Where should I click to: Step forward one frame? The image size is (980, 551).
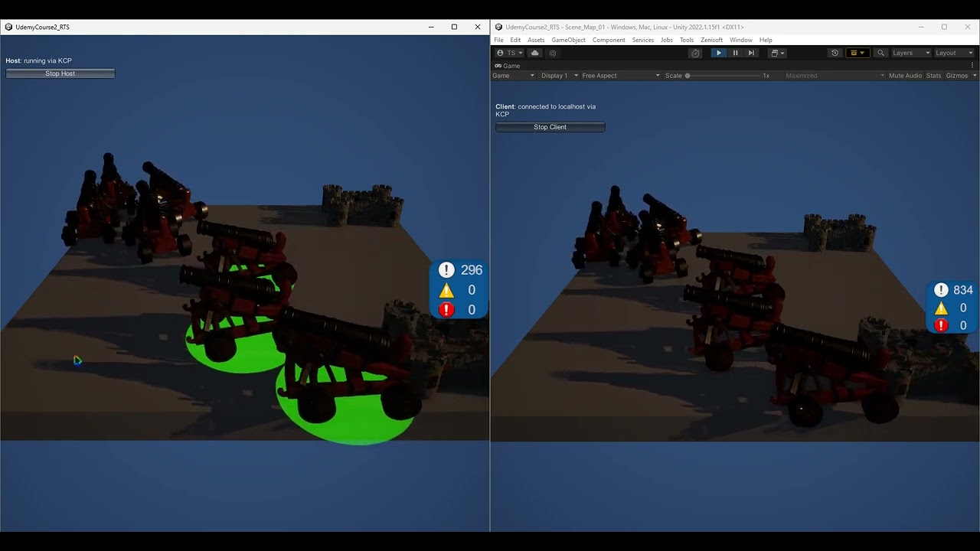(751, 53)
